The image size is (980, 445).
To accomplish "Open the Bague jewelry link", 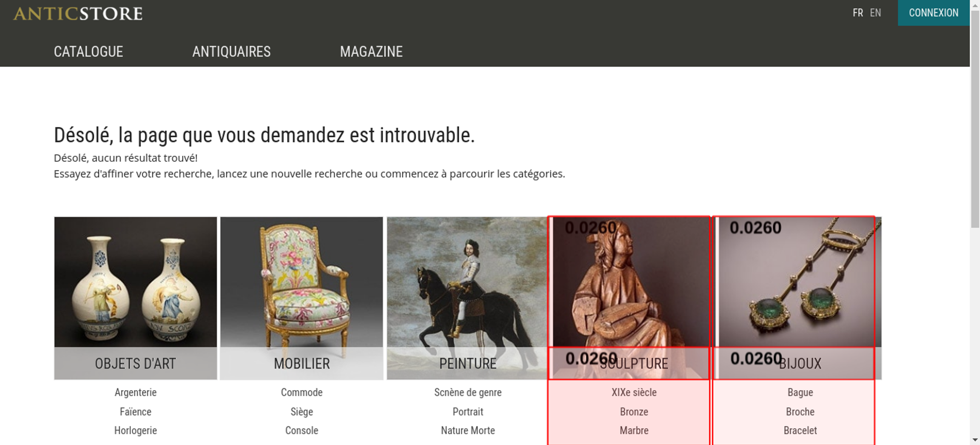I will (800, 392).
